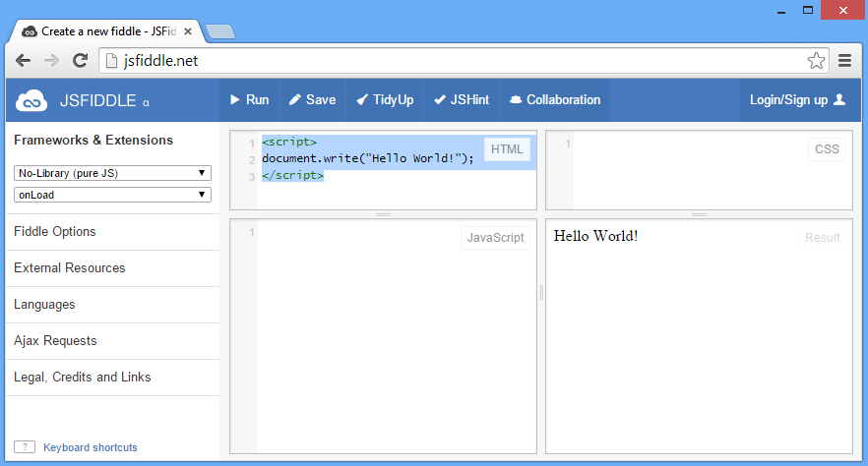Screen dimensions: 868x466
Task: Click the Run toolbar button
Action: (249, 99)
